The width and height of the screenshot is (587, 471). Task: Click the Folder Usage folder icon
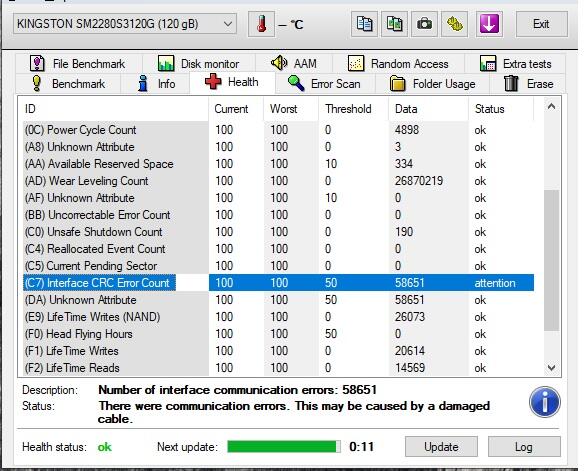pyautogui.click(x=398, y=83)
